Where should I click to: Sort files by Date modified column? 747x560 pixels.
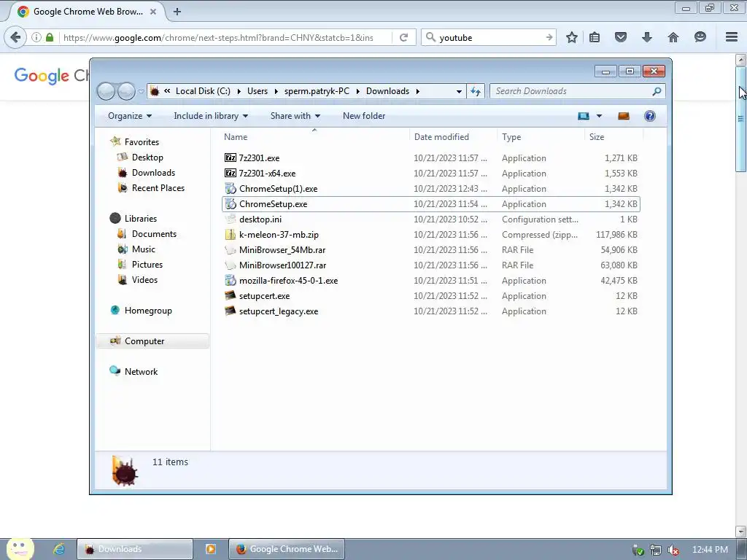pyautogui.click(x=453, y=136)
